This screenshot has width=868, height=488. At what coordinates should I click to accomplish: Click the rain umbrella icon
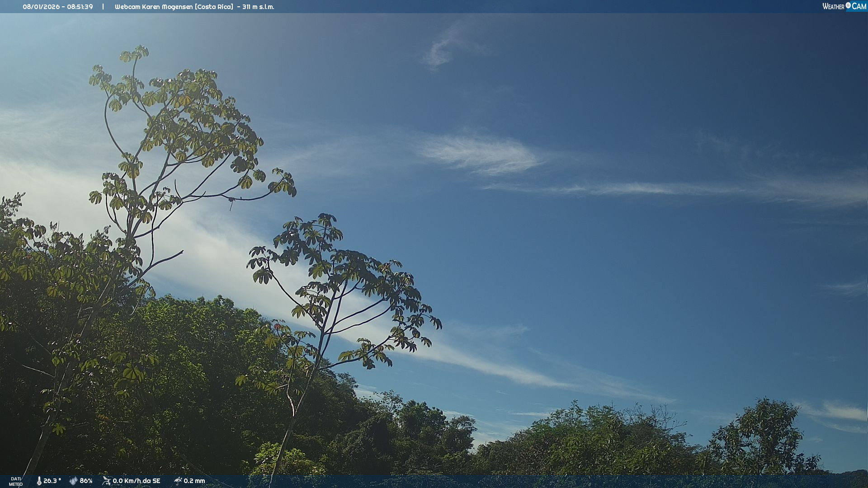tap(178, 481)
